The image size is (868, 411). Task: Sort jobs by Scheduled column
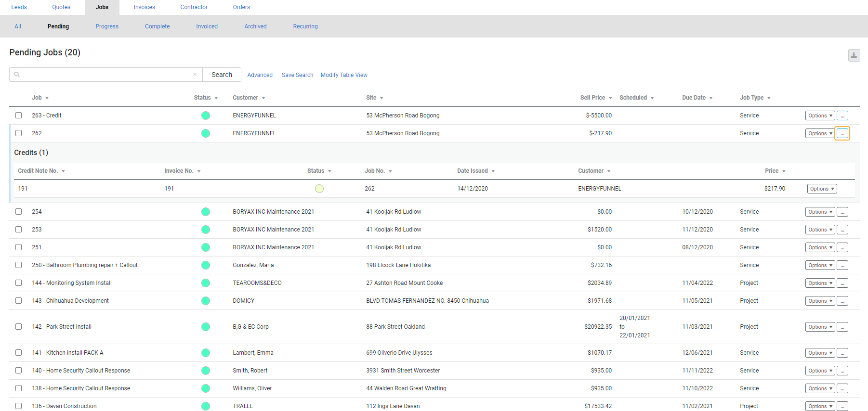click(x=636, y=98)
